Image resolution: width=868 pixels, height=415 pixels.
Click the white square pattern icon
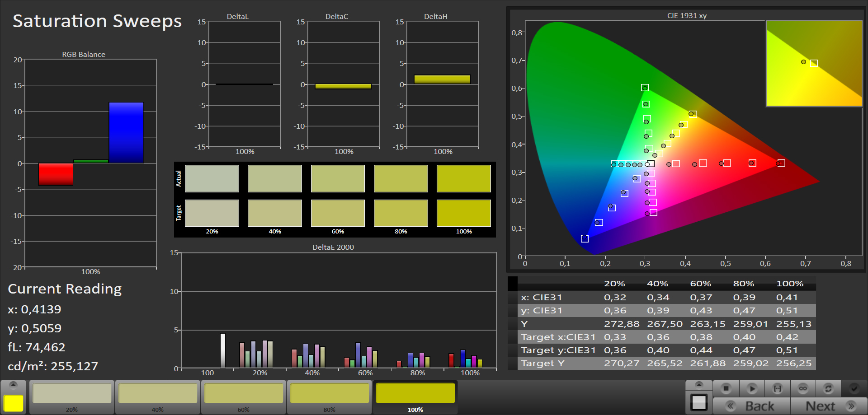[699, 402]
